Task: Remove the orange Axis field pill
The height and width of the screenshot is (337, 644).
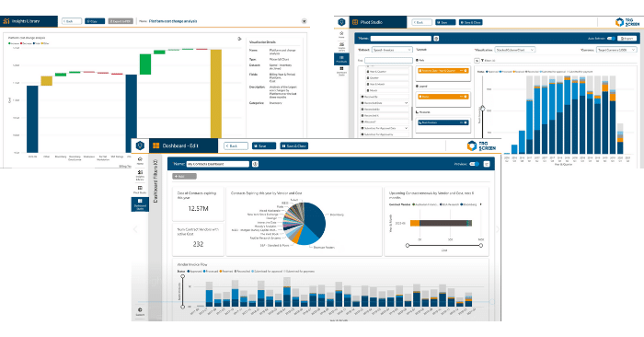Action: click(x=466, y=71)
